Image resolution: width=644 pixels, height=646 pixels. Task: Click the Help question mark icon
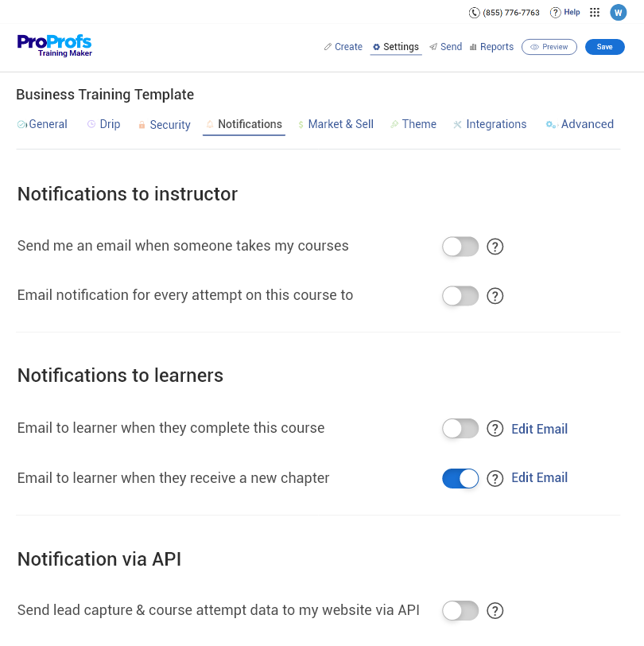point(556,13)
